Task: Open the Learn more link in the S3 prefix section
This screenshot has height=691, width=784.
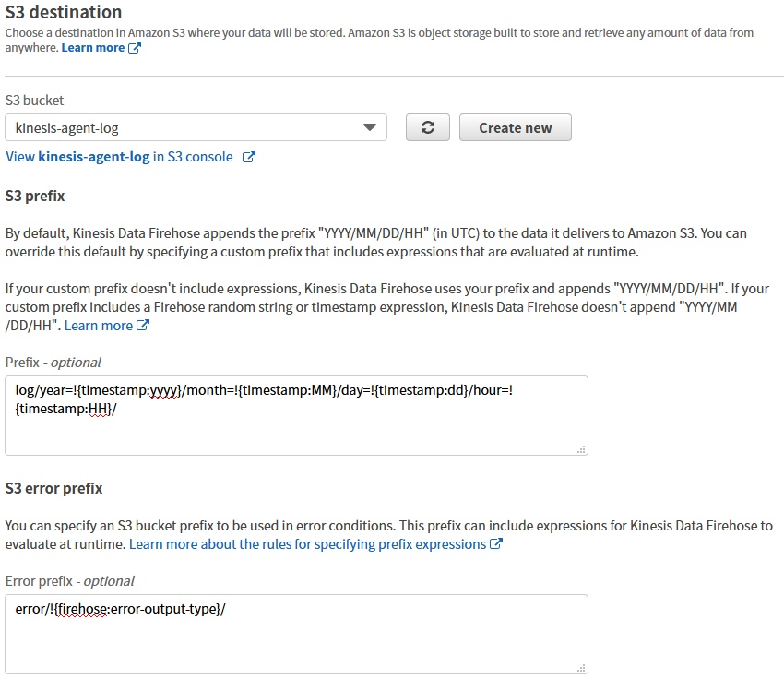Action: coord(100,325)
